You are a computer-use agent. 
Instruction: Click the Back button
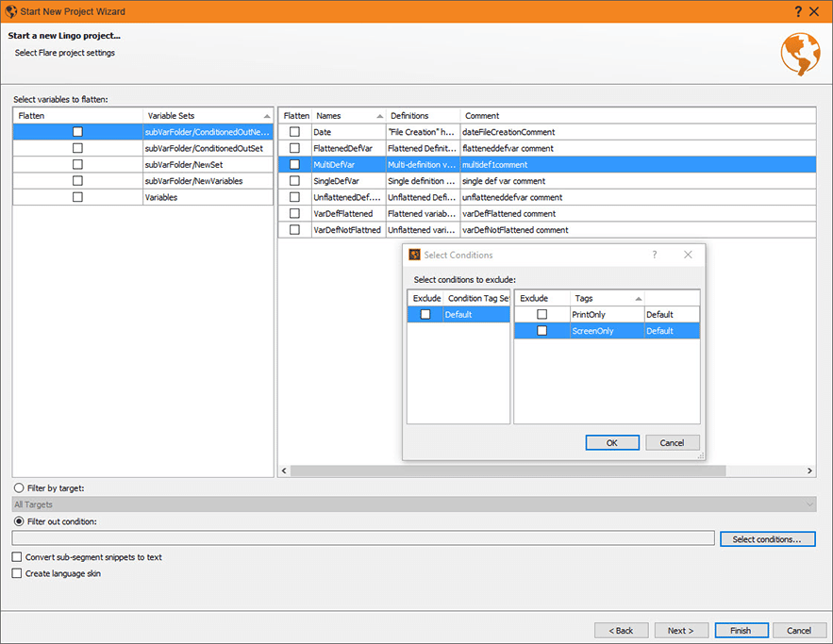621,631
